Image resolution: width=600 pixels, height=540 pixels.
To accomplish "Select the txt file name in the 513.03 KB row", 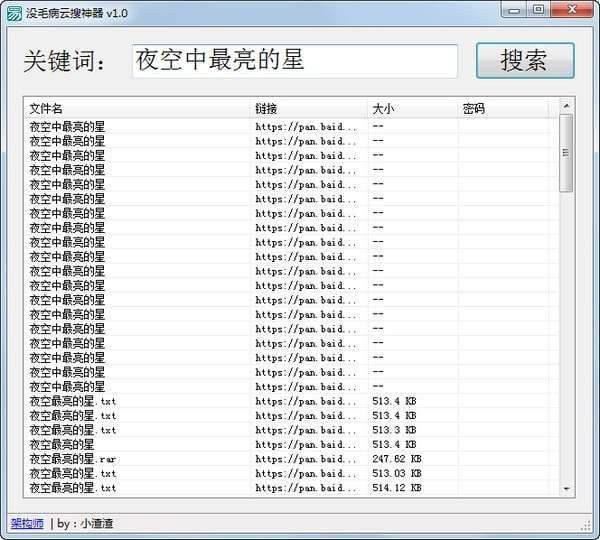I will point(73,473).
